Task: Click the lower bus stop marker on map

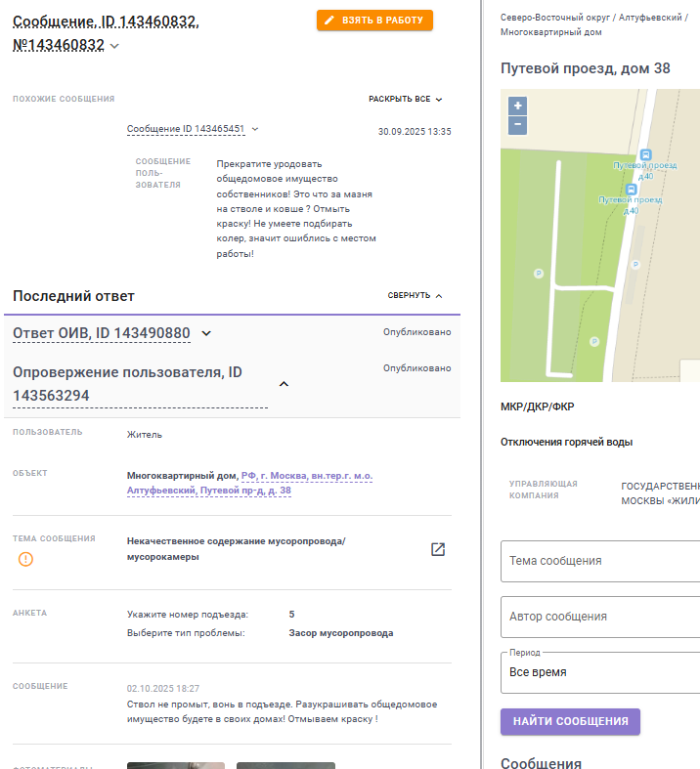Action: point(632,190)
